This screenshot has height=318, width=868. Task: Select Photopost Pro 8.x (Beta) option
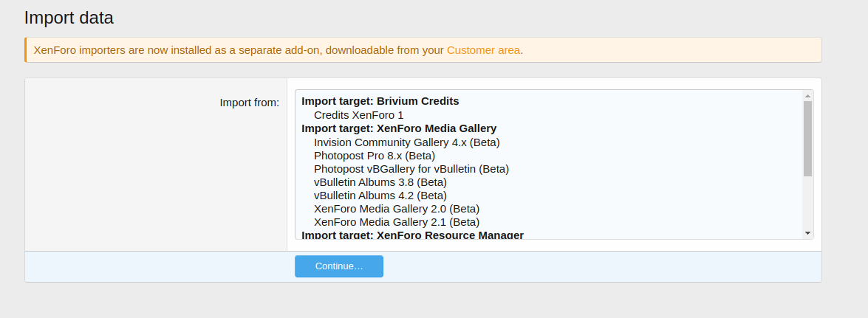point(374,155)
